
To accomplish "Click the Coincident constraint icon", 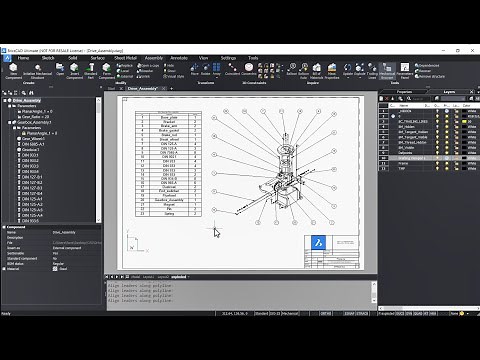I will [x=232, y=67].
